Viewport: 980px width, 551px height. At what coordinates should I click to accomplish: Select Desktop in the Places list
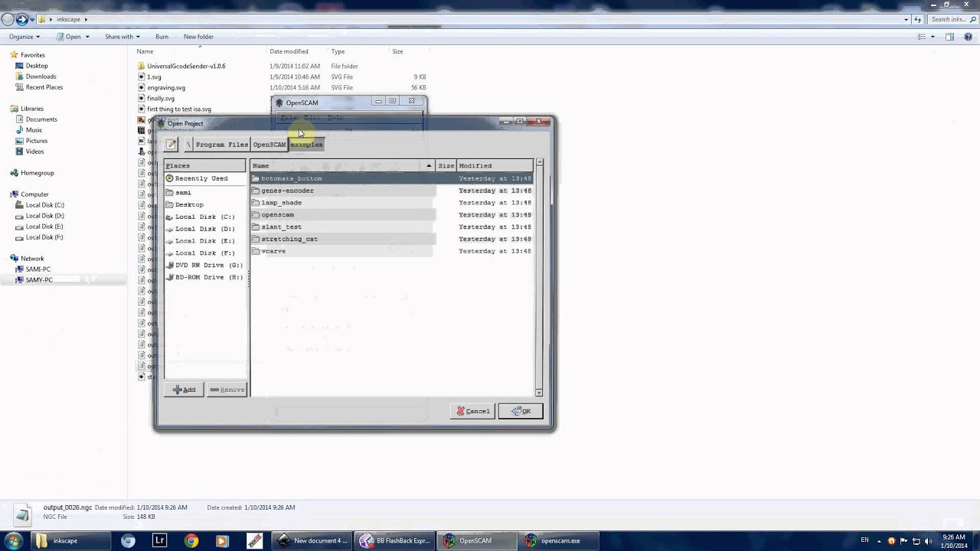189,204
